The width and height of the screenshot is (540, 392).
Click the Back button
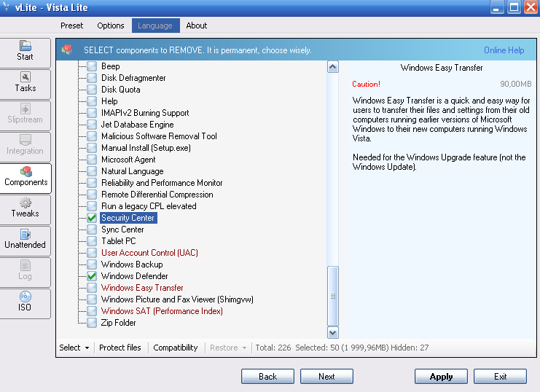click(267, 376)
